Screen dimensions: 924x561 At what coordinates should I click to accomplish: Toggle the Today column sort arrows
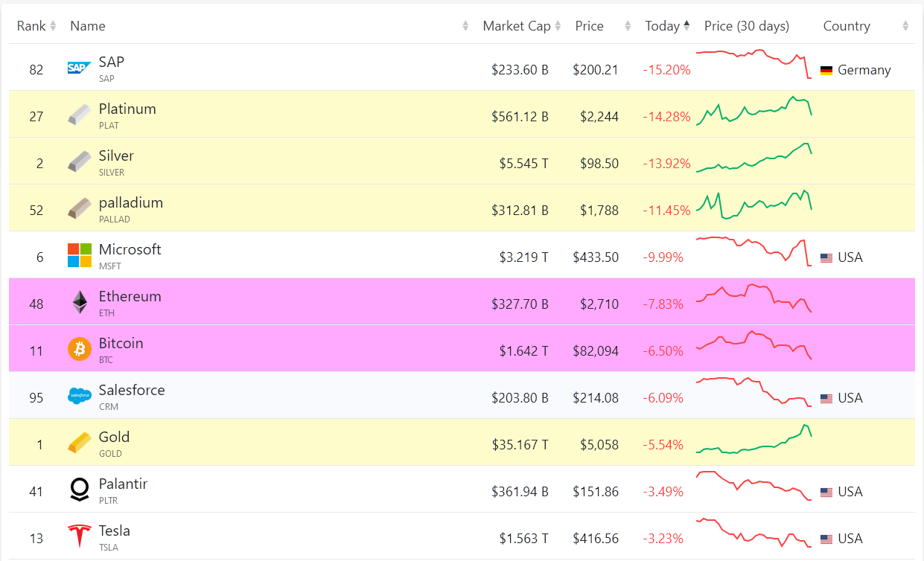pos(686,26)
